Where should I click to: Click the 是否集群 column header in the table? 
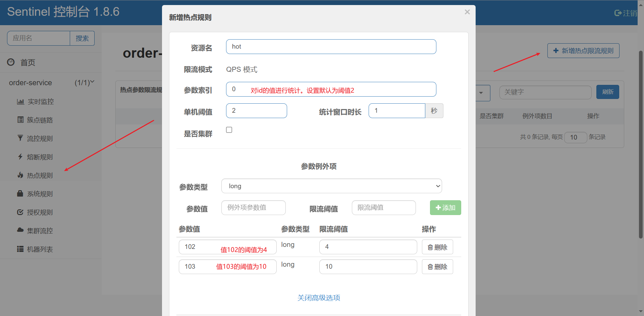(x=492, y=116)
